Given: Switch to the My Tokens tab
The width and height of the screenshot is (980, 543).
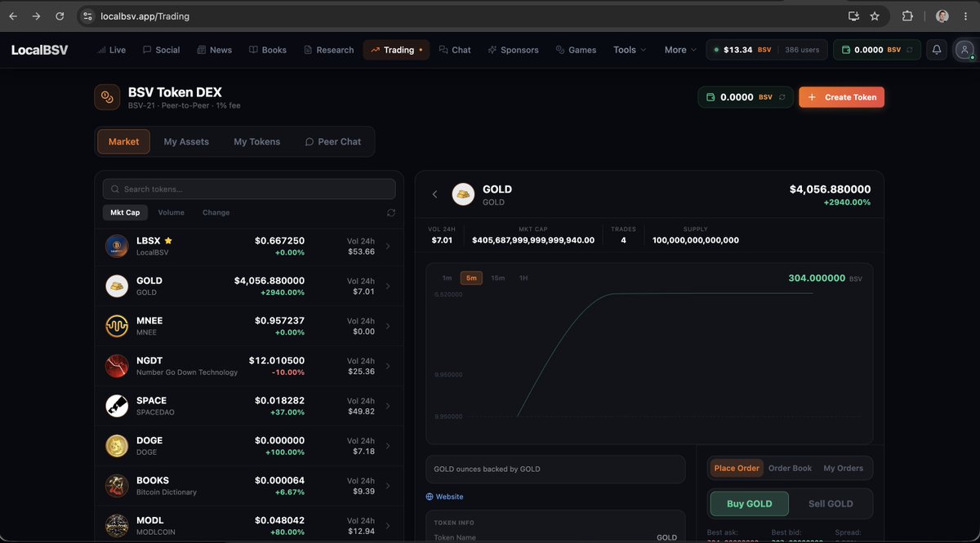Looking at the screenshot, I should 256,141.
